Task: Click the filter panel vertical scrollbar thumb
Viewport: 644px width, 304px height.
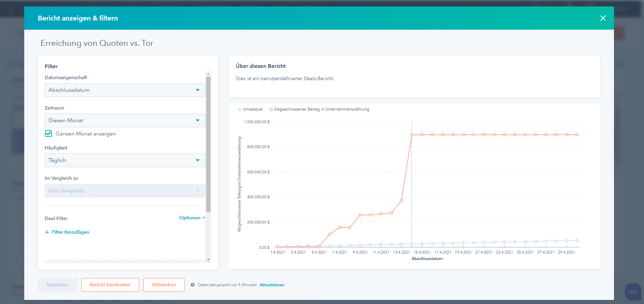Action: (208, 143)
